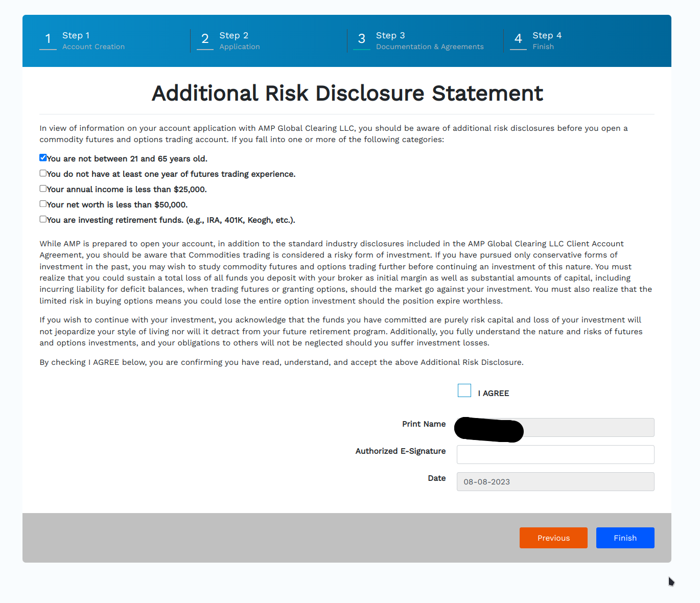The image size is (700, 603).
Task: Enable the net worth less than $50,000 checkbox
Action: coord(43,204)
